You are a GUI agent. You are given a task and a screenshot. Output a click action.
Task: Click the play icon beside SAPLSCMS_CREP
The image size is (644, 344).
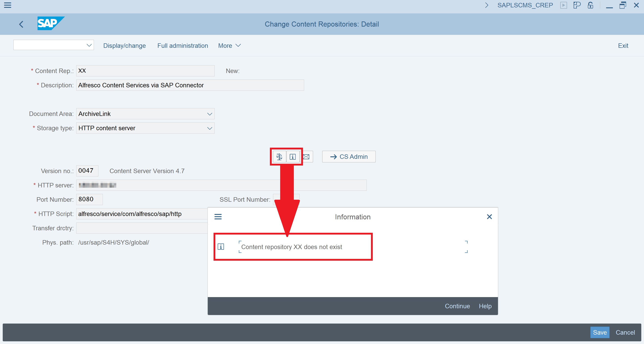point(564,5)
